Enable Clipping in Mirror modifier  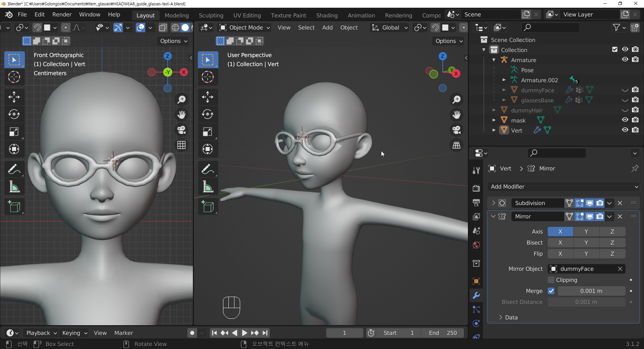[x=551, y=280]
